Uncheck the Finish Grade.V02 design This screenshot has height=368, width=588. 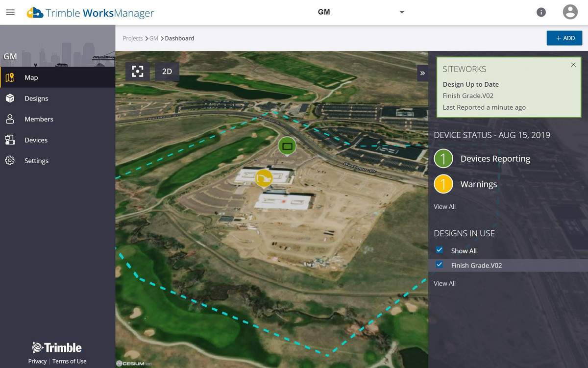[x=440, y=265]
